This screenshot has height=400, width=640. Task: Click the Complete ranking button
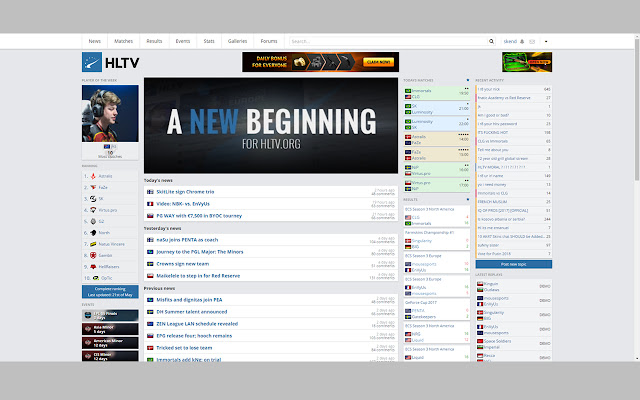pos(110,291)
